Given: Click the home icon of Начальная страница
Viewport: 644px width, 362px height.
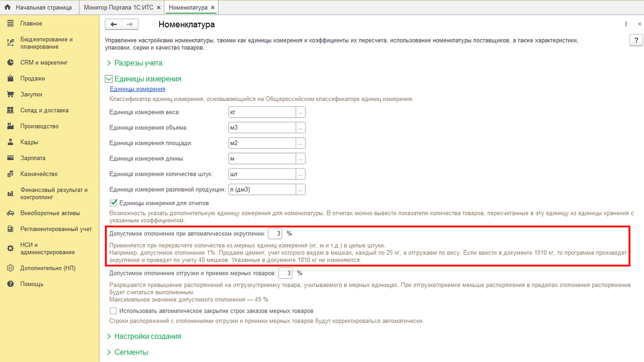Looking at the screenshot, I should click(x=8, y=8).
